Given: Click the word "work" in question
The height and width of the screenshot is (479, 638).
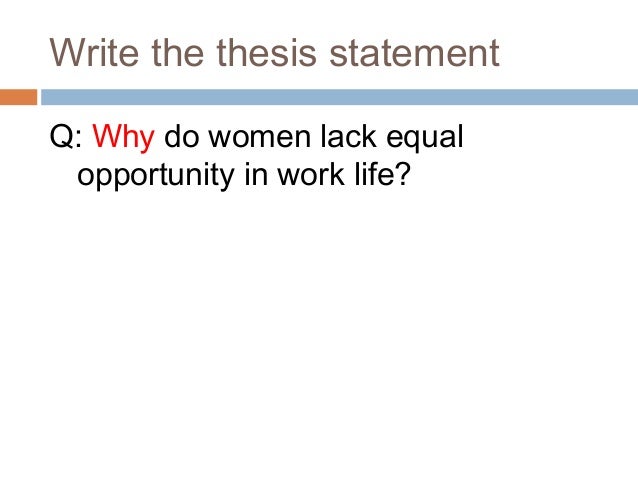Looking at the screenshot, I should point(311,174).
